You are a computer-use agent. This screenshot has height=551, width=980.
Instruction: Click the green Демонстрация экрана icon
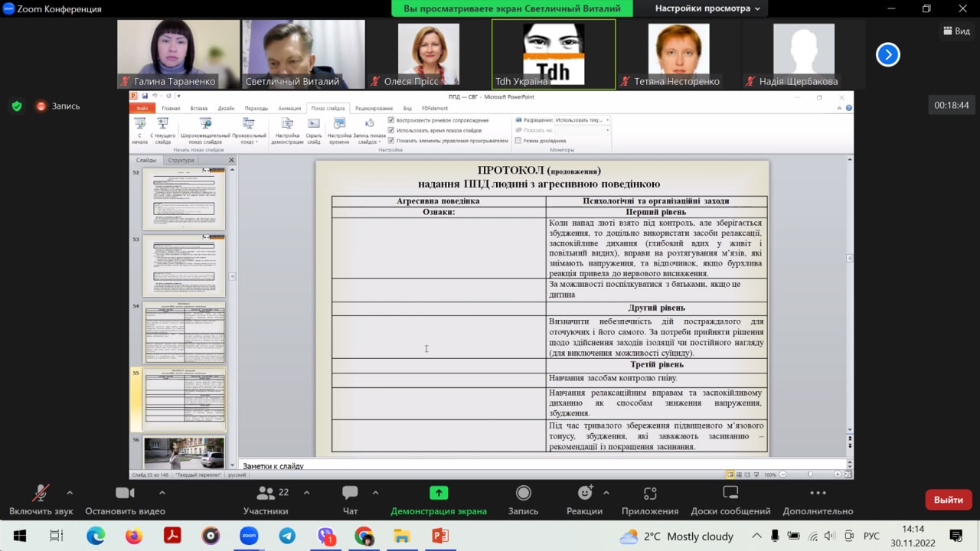pyautogui.click(x=439, y=494)
